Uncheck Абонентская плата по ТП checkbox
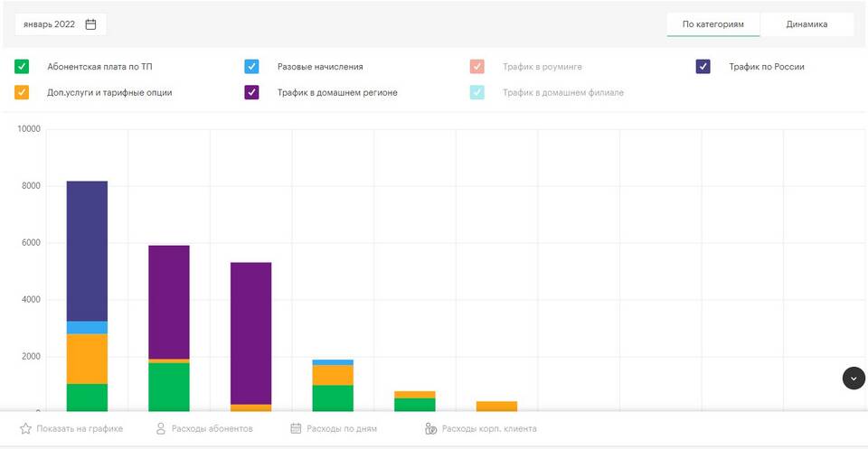 click(22, 67)
